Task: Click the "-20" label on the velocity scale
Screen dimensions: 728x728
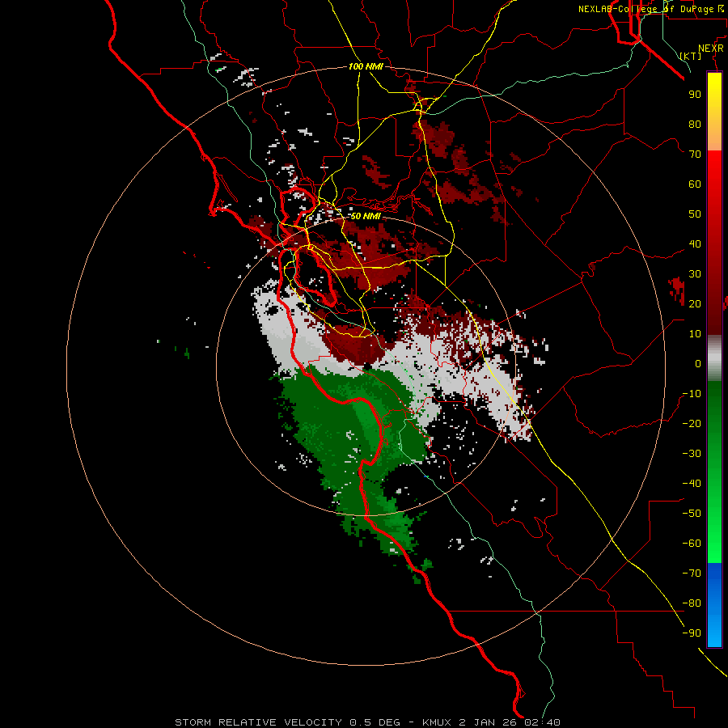Action: point(692,423)
